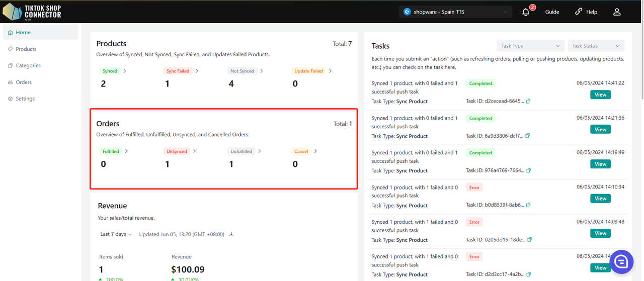Image resolution: width=644 pixels, height=281 pixels.
Task: Download revenue report via download icon
Action: coord(231,234)
